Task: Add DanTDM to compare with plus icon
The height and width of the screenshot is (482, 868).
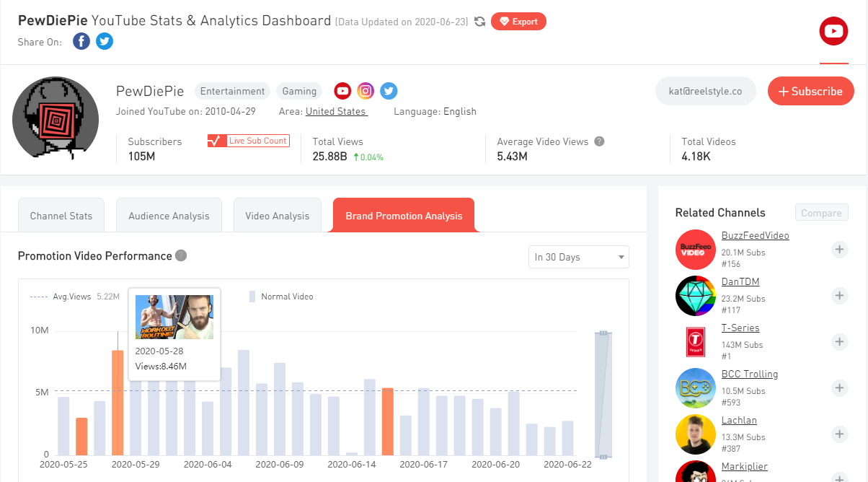Action: coord(839,296)
